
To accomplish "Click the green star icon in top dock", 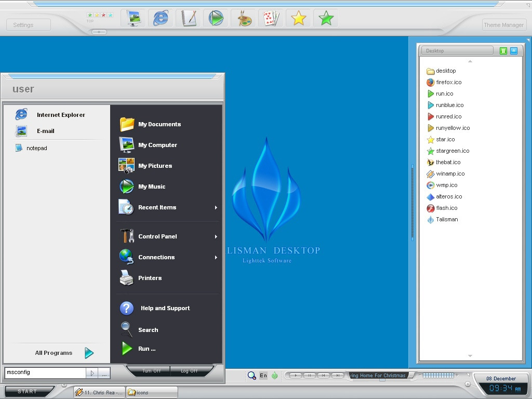I will pos(326,19).
